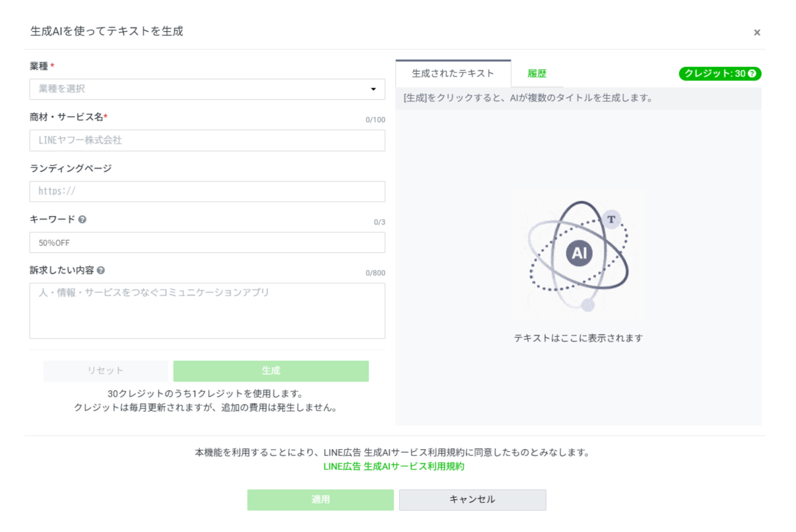Open LINE広告 生成AIサービス利用規約 link

point(394,466)
